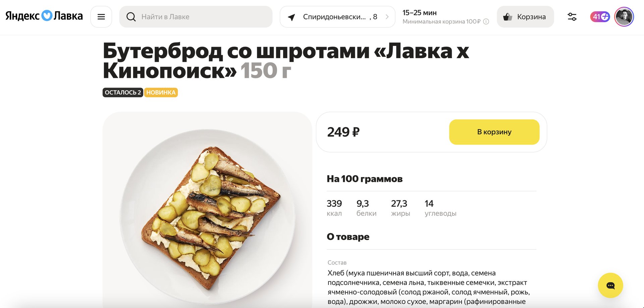
Task: Click the heart icon in Лавка logo
Action: [x=47, y=16]
